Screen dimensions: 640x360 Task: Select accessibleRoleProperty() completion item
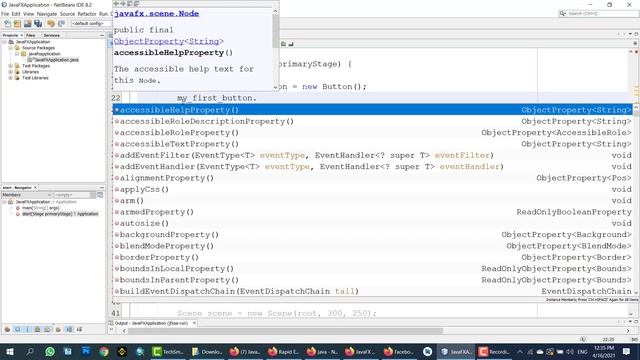(373, 133)
